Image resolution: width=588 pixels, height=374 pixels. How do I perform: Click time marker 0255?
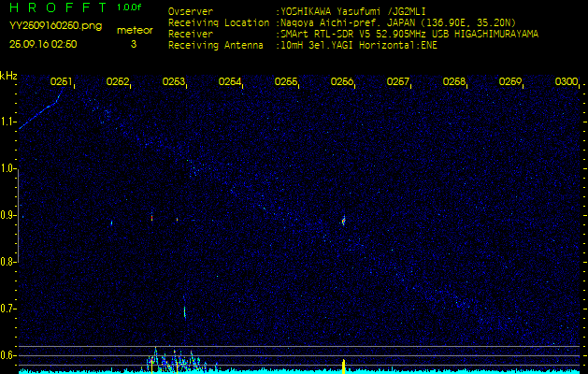click(286, 81)
